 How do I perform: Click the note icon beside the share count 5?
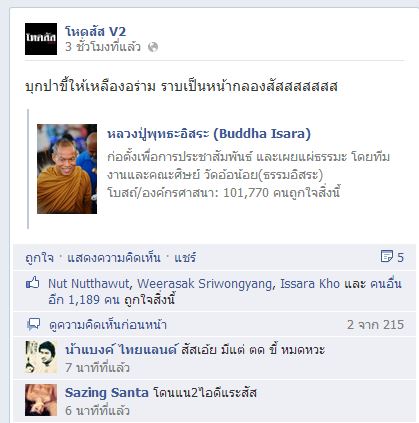pyautogui.click(x=387, y=256)
